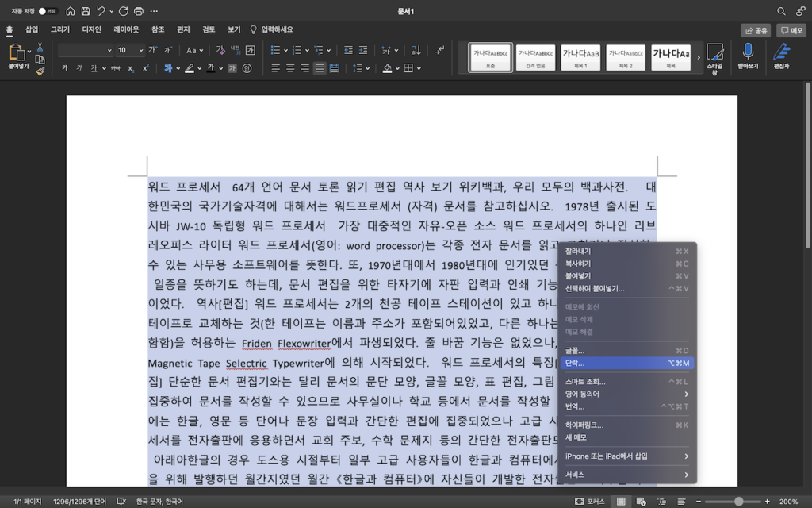Click the Save icon in title bar
The height and width of the screenshot is (508, 812).
point(86,11)
